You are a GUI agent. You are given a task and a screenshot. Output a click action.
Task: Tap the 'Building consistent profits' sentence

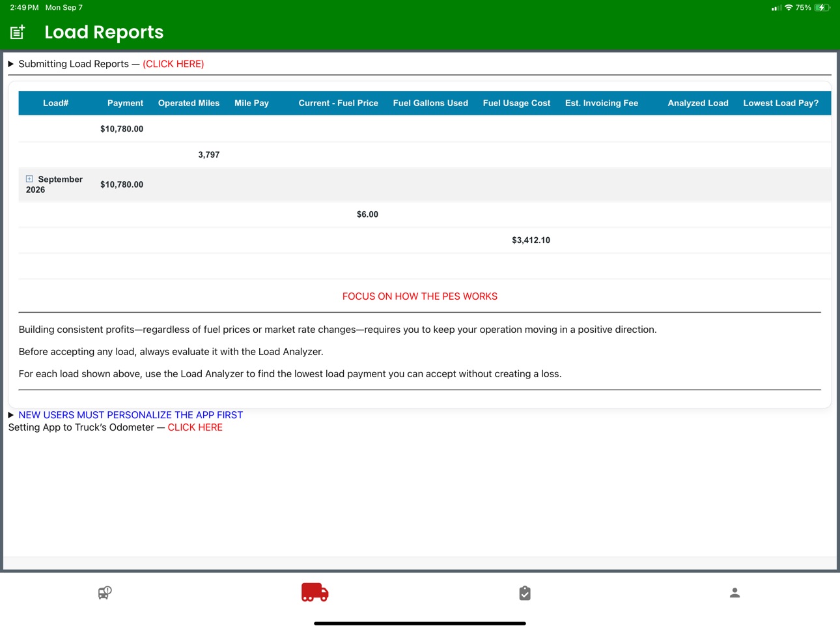(x=337, y=330)
